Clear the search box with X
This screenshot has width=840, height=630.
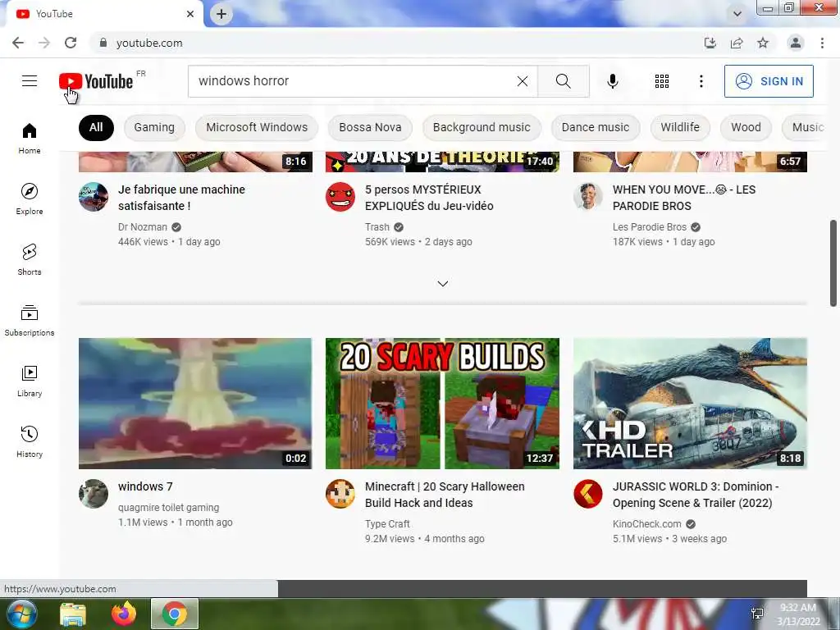coord(523,81)
